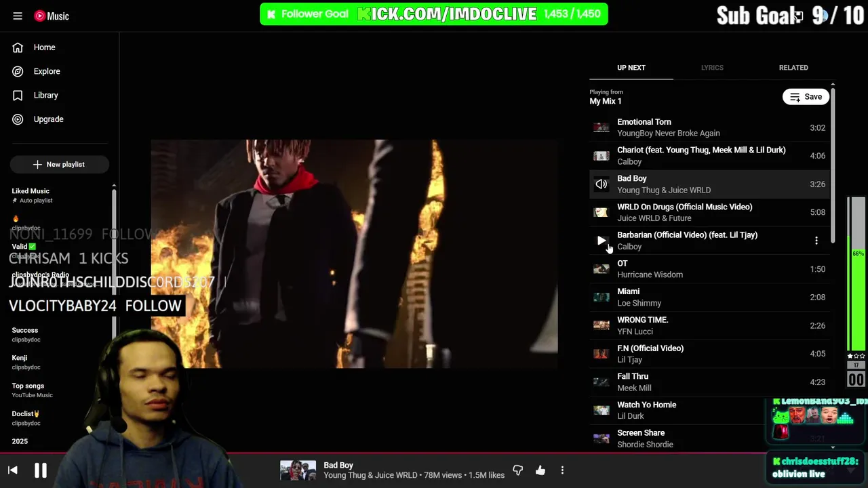
Task: Open more actions menu in player bar
Action: coord(562,470)
